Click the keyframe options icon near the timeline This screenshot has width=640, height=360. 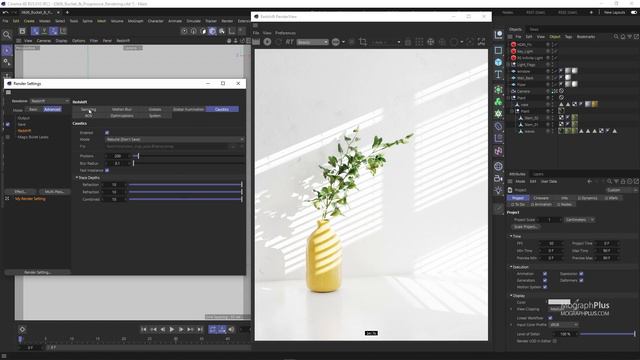[22, 329]
